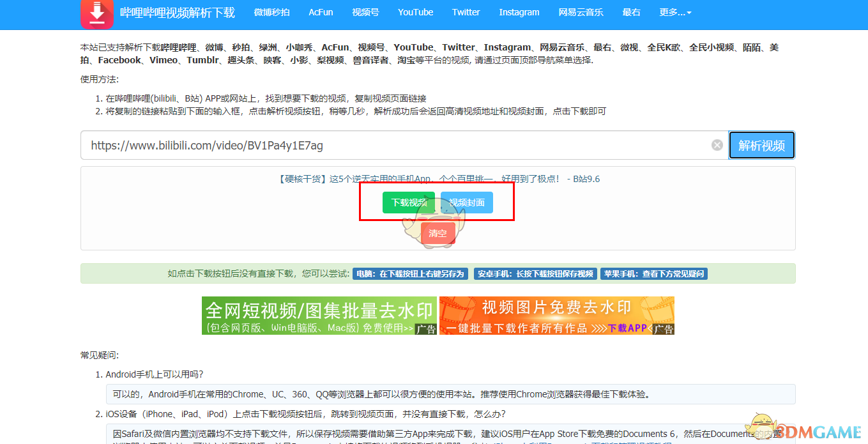Clear the URL field with the X icon

coord(717,145)
